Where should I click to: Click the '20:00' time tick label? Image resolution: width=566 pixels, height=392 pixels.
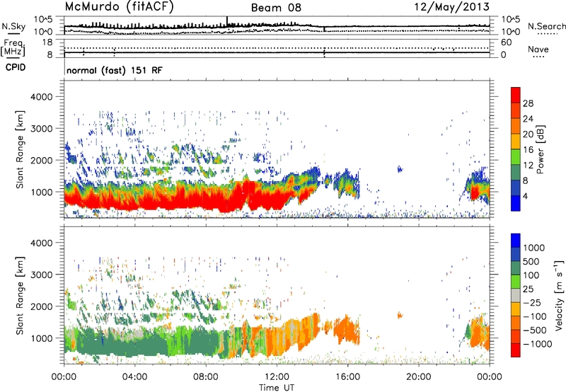pyautogui.click(x=419, y=377)
